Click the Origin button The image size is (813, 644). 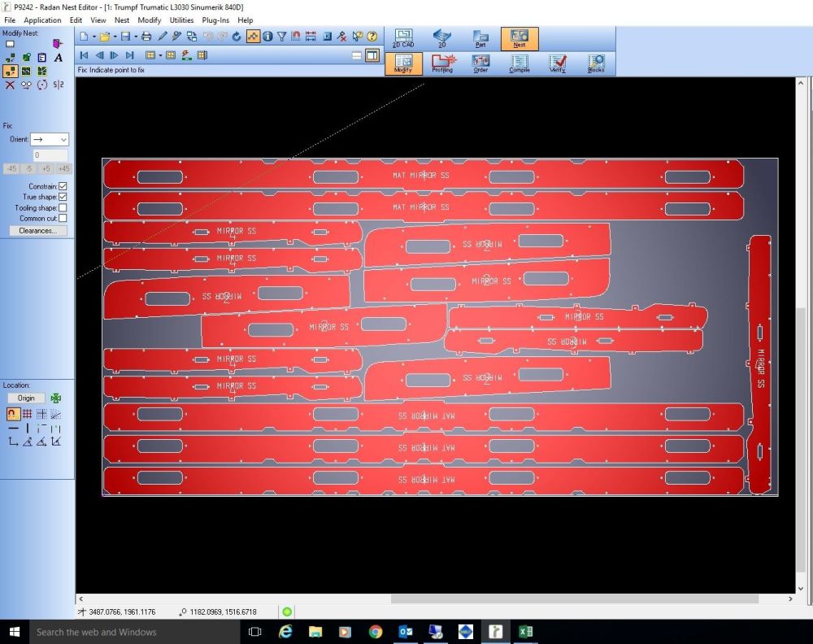(x=26, y=398)
